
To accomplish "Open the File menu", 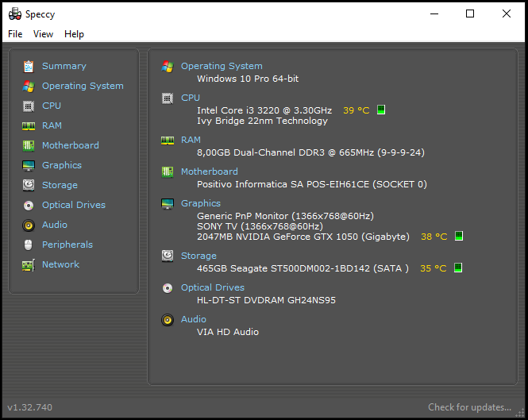I will click(x=15, y=34).
